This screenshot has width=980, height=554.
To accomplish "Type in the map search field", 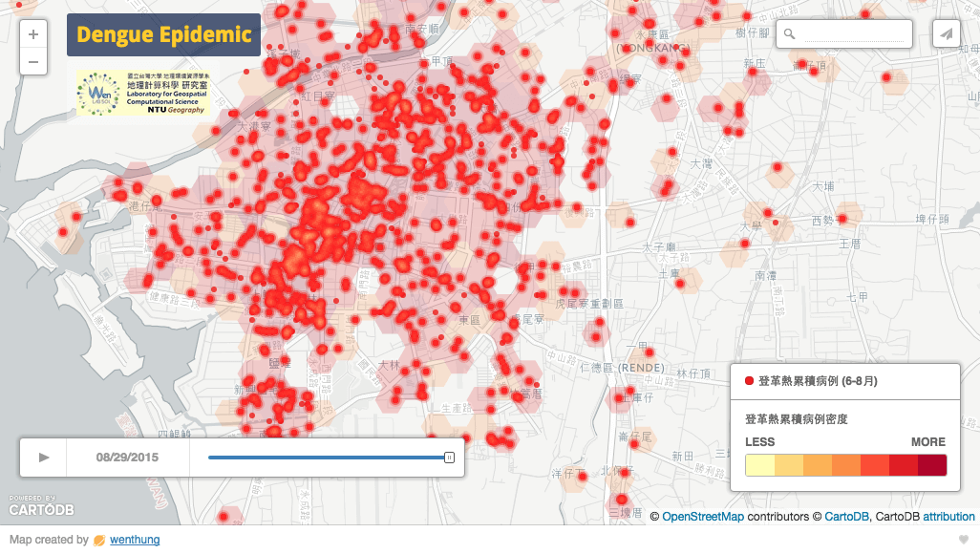I will click(x=855, y=34).
